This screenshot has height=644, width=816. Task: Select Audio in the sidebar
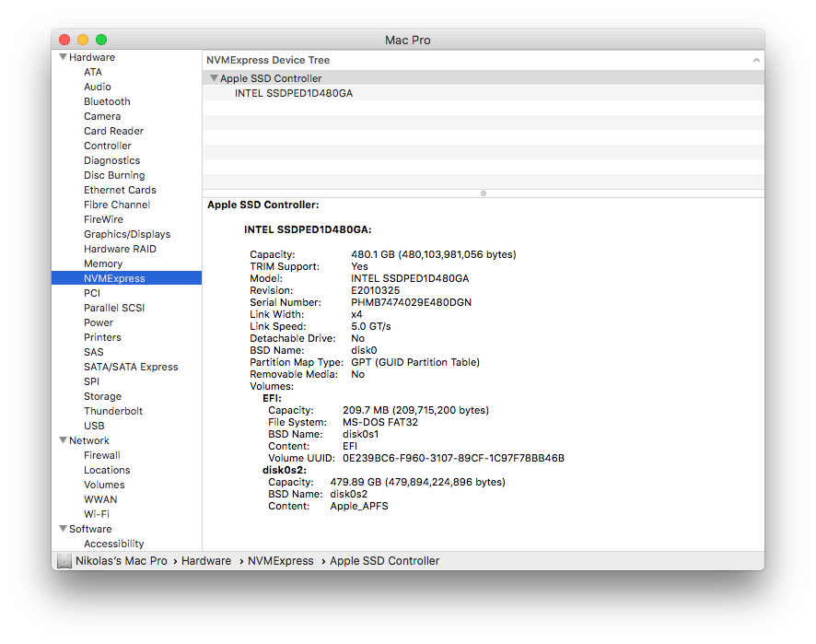(98, 87)
